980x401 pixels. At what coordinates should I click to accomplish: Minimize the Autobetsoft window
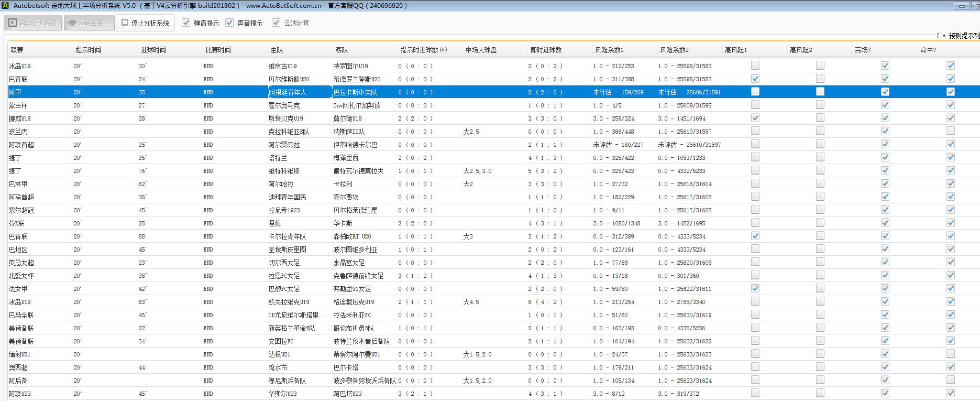click(962, 6)
